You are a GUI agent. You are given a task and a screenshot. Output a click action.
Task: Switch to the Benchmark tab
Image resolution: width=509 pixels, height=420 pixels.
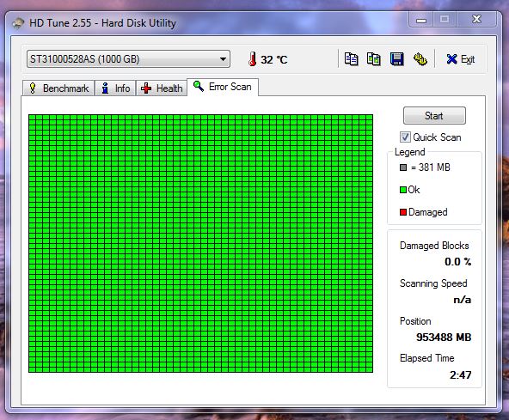coord(58,88)
